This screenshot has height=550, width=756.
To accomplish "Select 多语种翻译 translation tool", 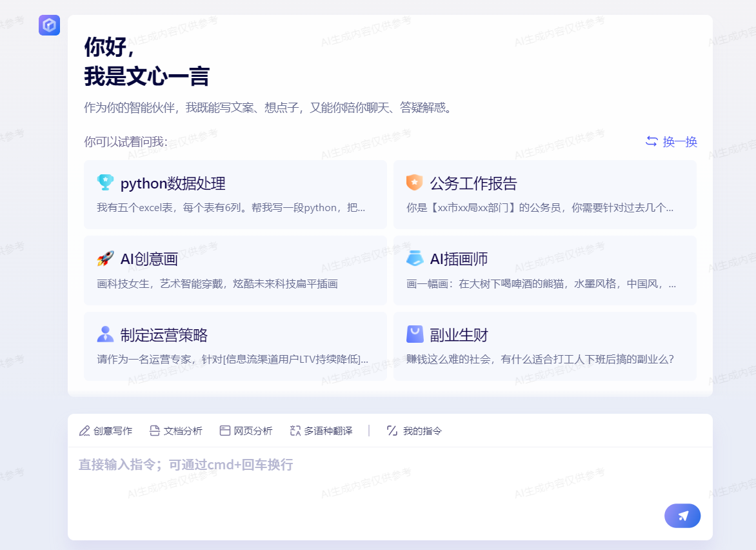I will (321, 431).
